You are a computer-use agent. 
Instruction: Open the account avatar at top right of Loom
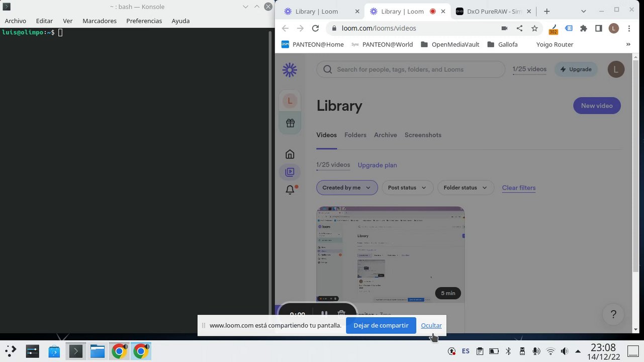(x=616, y=69)
